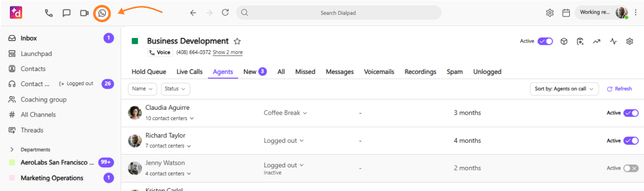Open the Status filter dropdown
This screenshot has height=191, width=644.
(175, 89)
